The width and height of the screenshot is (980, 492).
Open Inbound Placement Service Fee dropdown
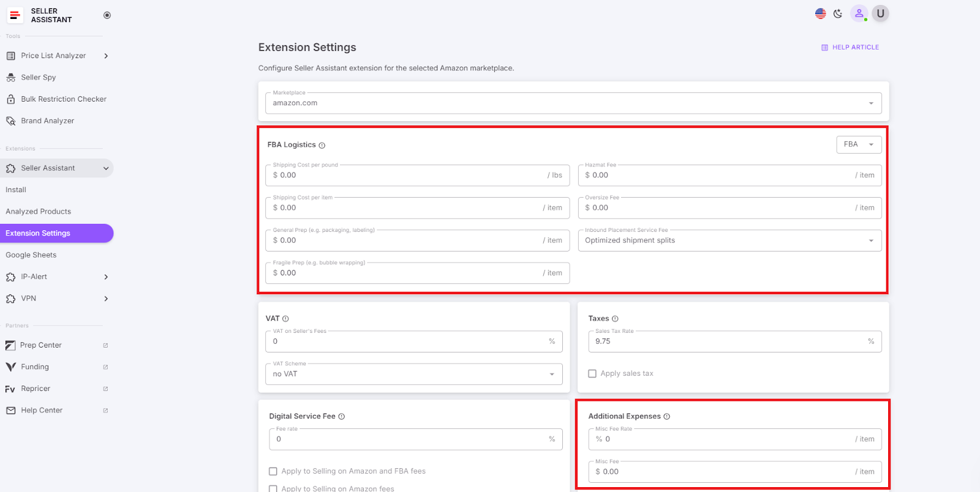730,240
